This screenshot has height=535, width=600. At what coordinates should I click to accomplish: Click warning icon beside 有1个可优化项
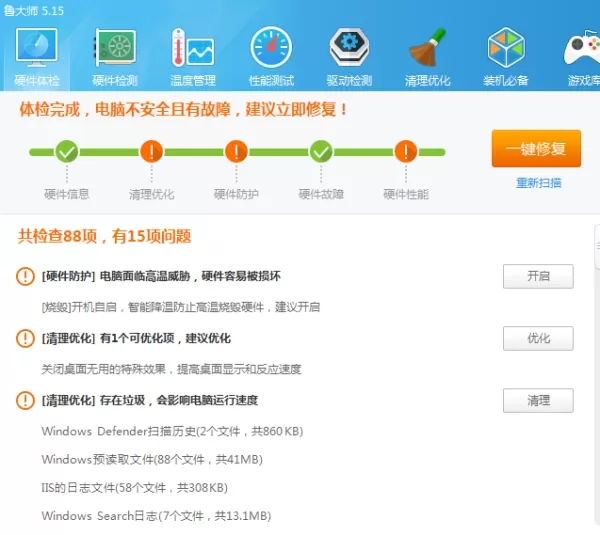[25, 338]
